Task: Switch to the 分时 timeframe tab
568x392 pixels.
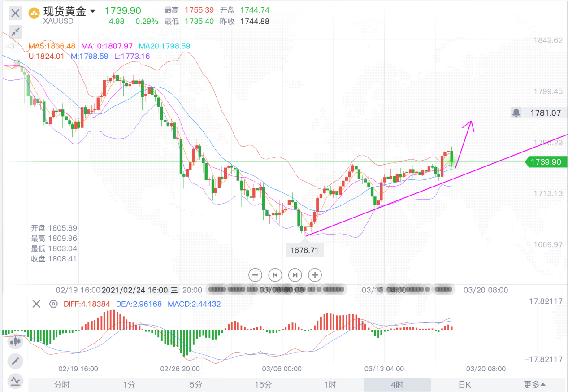Action: 62,385
